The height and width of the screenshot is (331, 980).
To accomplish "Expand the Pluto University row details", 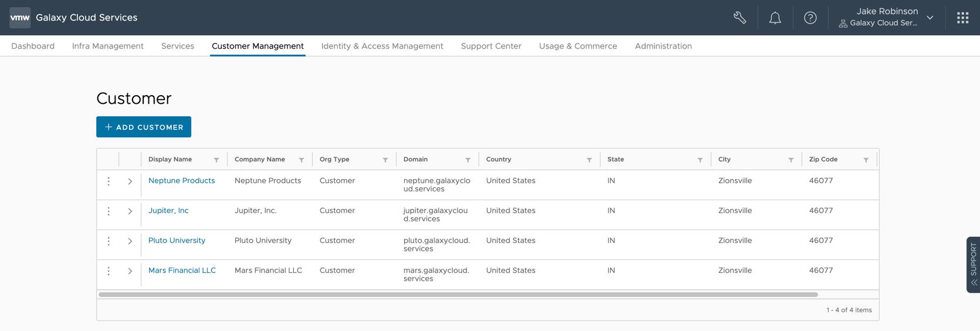I will tap(130, 241).
